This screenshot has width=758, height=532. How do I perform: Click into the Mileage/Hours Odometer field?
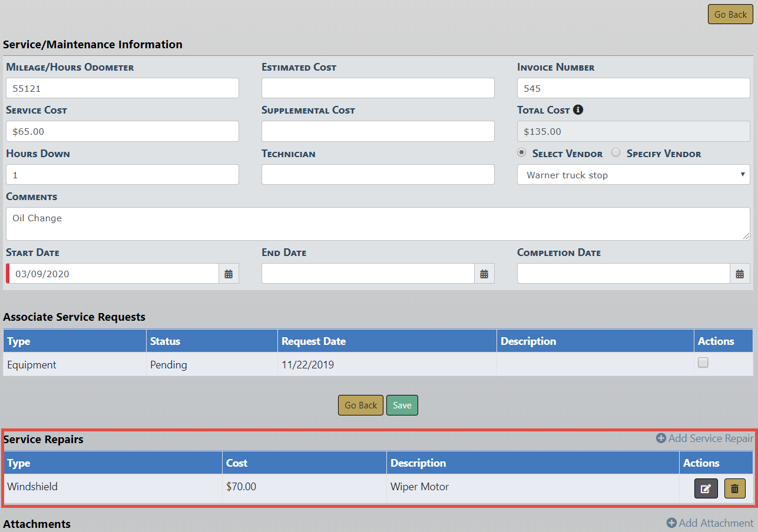123,88
